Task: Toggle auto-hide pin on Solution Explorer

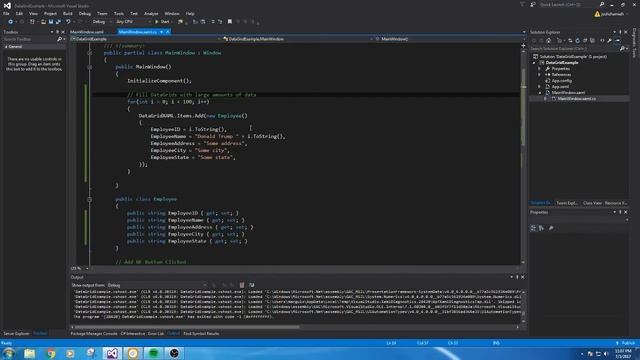Action: 620,32
